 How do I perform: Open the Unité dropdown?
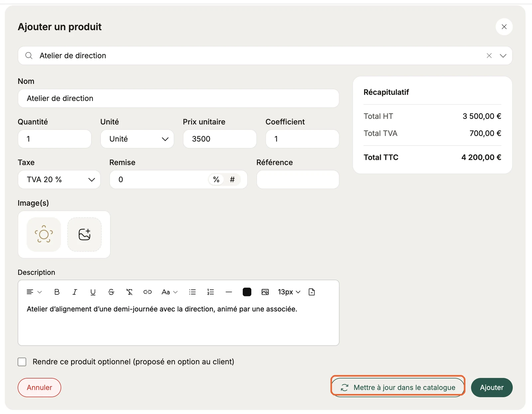137,139
